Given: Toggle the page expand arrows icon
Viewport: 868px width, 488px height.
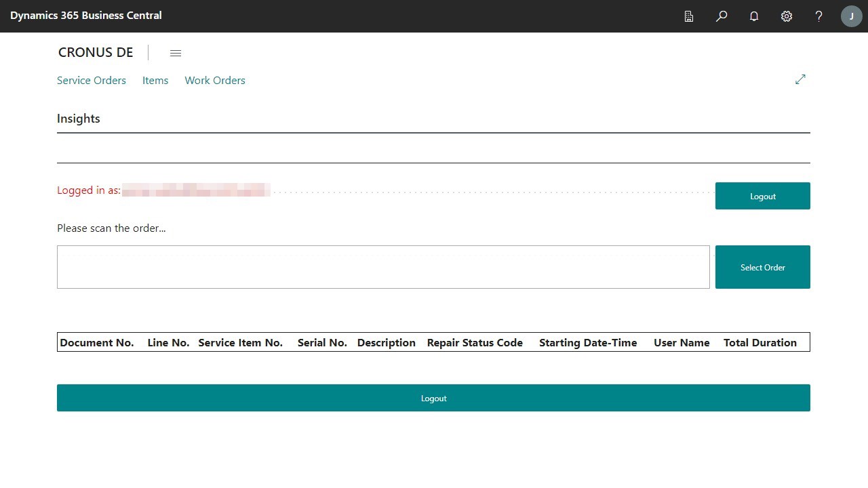Looking at the screenshot, I should click(x=800, y=79).
